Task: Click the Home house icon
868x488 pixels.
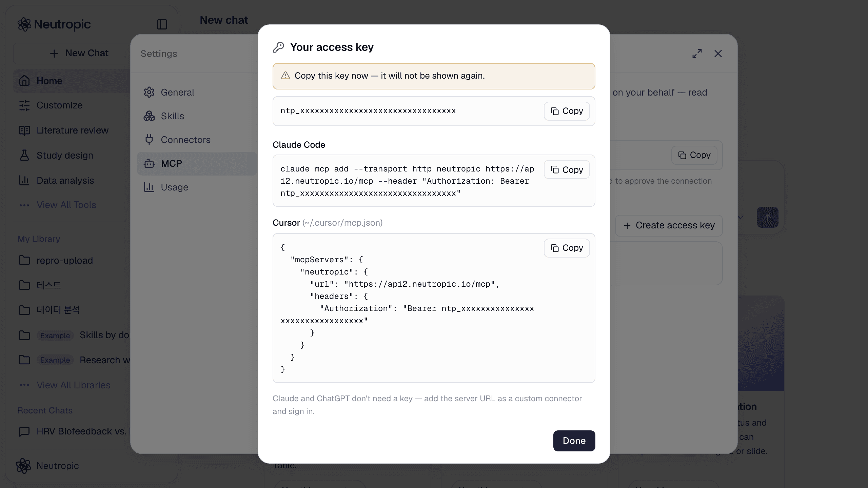Action: coord(24,81)
